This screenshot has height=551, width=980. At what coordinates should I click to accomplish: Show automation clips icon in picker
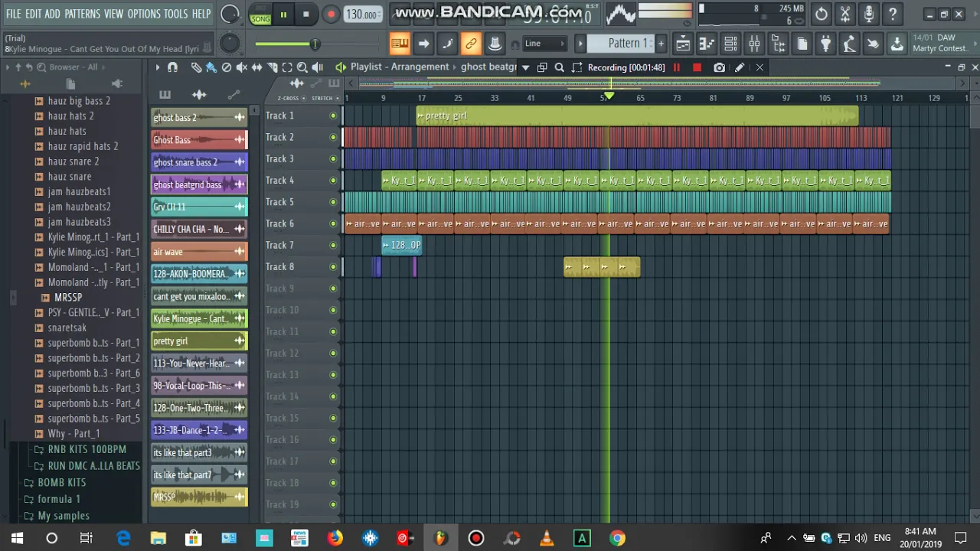(x=234, y=95)
